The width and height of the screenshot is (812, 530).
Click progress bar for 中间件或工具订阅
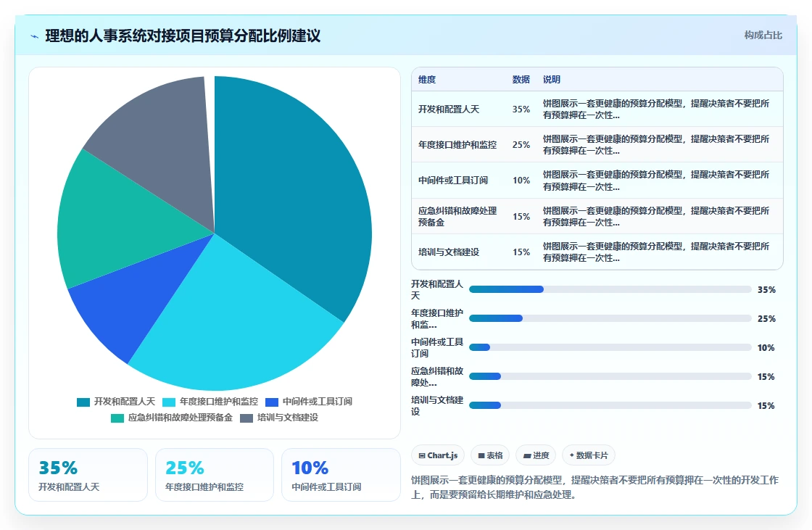click(610, 347)
